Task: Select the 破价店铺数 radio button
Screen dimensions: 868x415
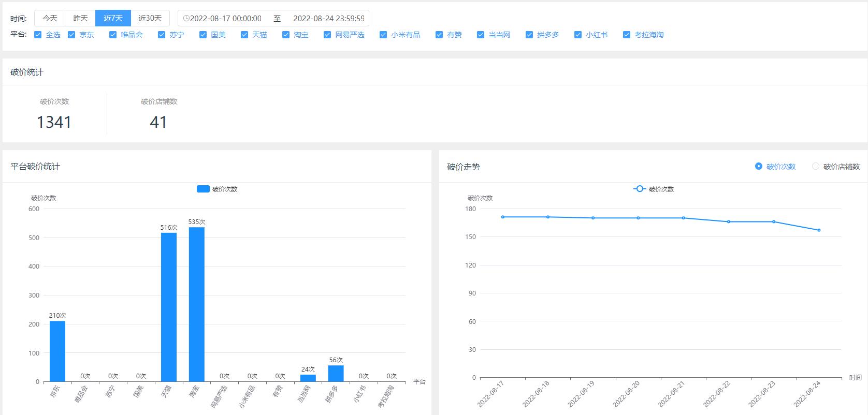Action: (816, 166)
